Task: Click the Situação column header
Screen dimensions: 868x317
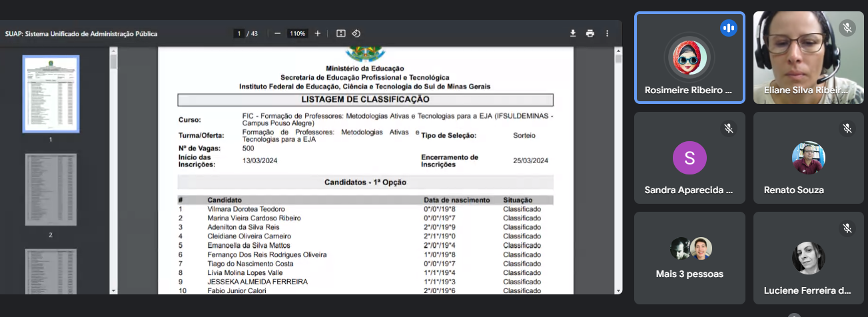Action: point(518,200)
